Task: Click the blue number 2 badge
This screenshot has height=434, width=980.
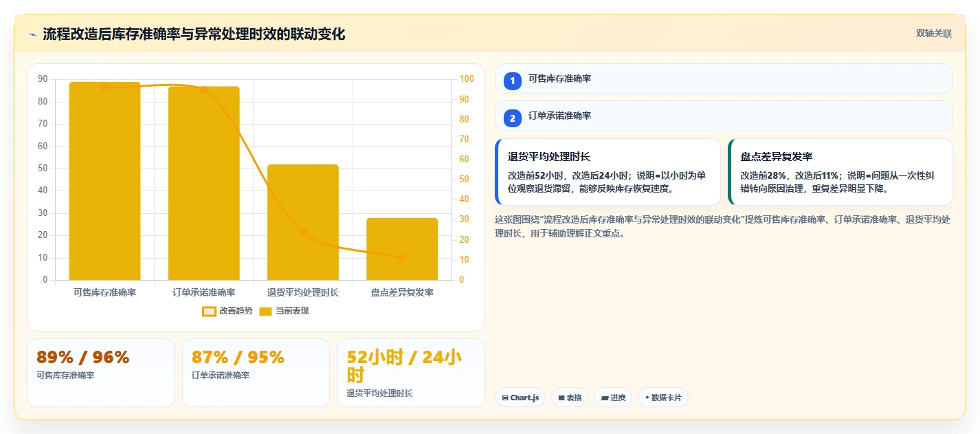Action: [512, 118]
